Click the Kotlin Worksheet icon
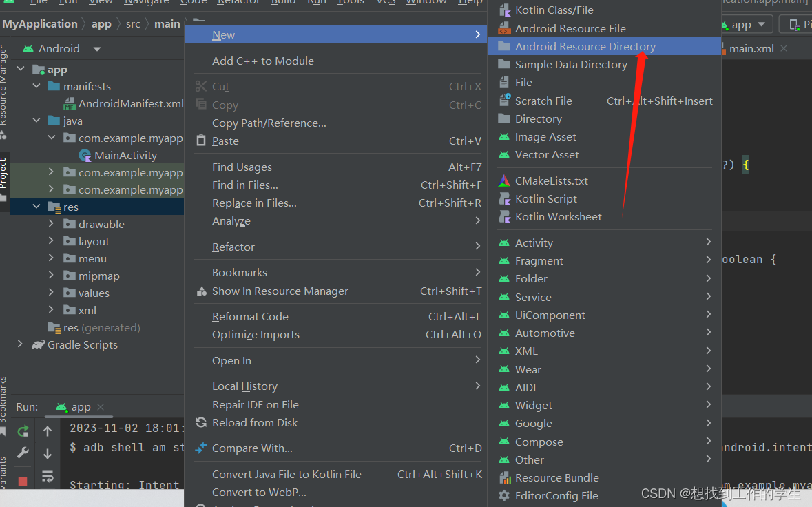This screenshot has height=507, width=812. (504, 216)
